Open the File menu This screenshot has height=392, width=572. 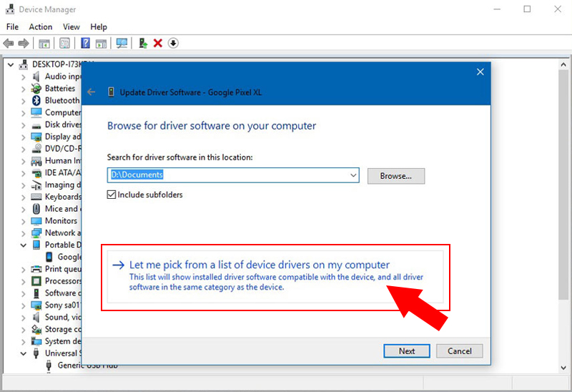[x=12, y=26]
